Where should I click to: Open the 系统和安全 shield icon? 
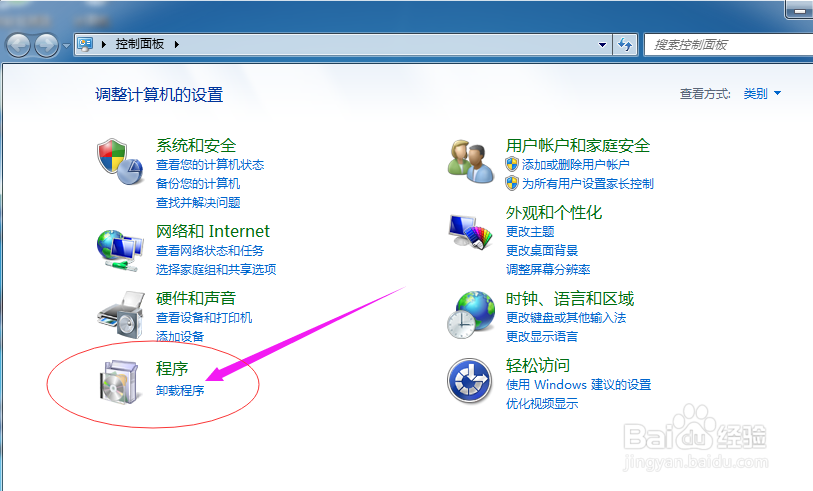[x=120, y=161]
